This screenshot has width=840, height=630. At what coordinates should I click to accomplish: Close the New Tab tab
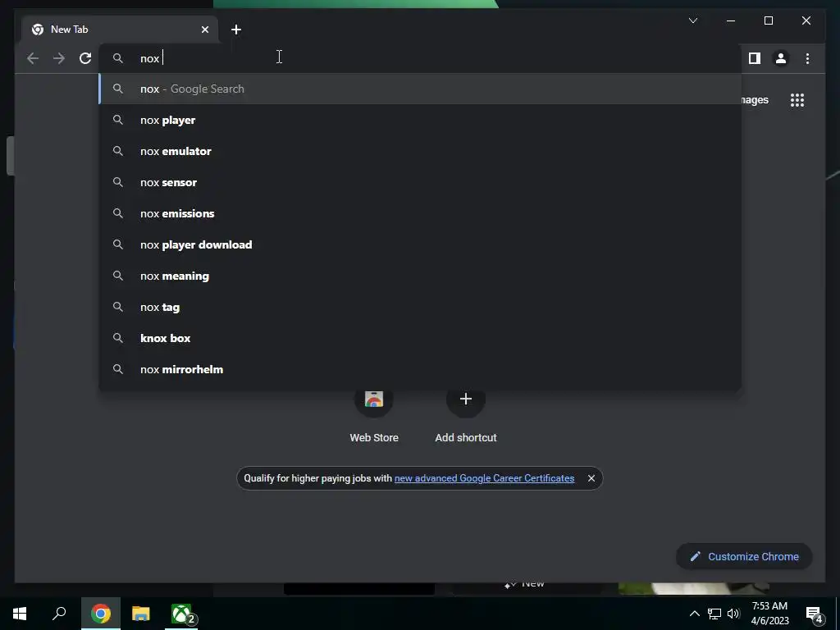point(204,30)
